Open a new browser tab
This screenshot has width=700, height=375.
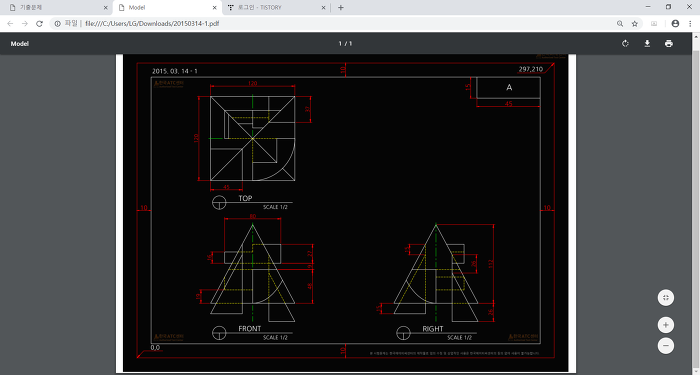point(341,8)
